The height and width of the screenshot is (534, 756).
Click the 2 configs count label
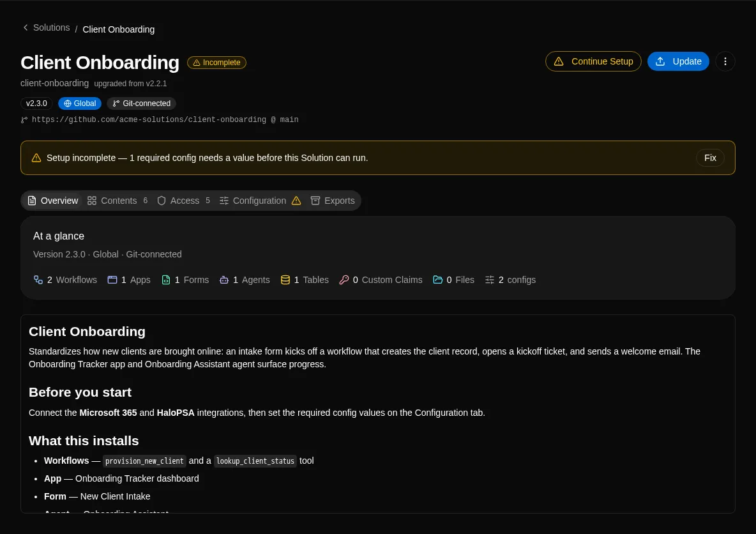[x=517, y=280]
